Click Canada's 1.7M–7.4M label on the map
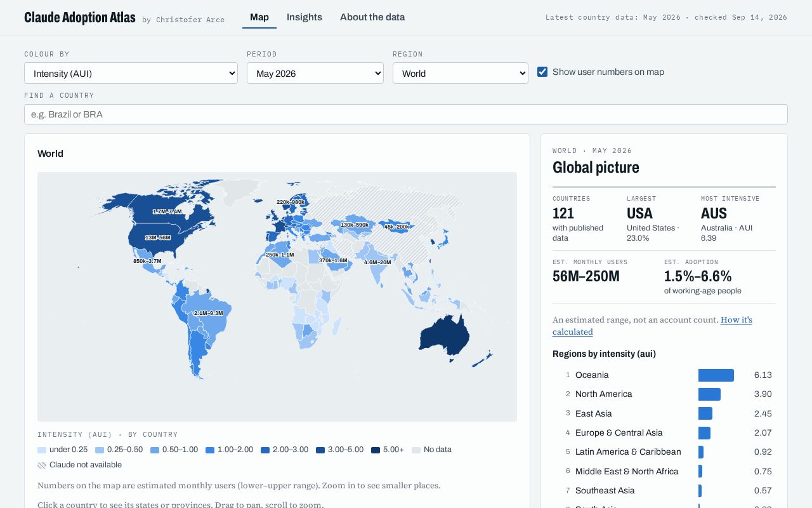The image size is (812, 508). (x=167, y=211)
